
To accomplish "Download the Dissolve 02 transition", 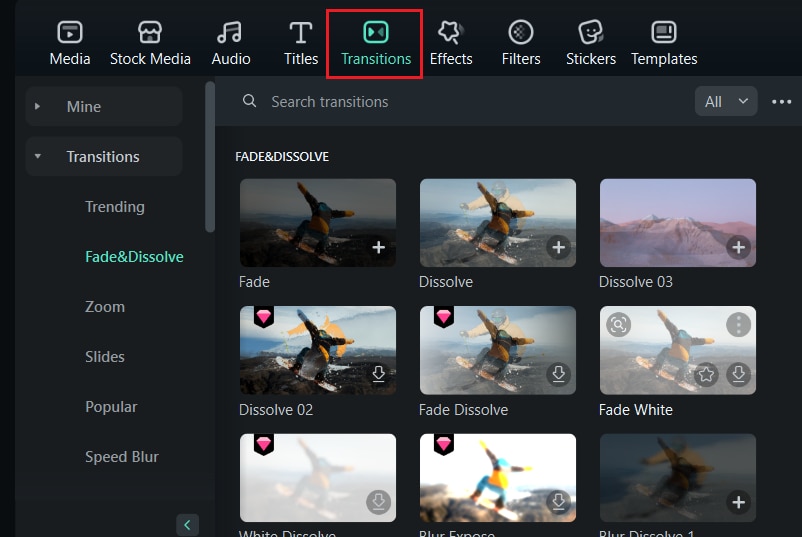I will point(378,374).
